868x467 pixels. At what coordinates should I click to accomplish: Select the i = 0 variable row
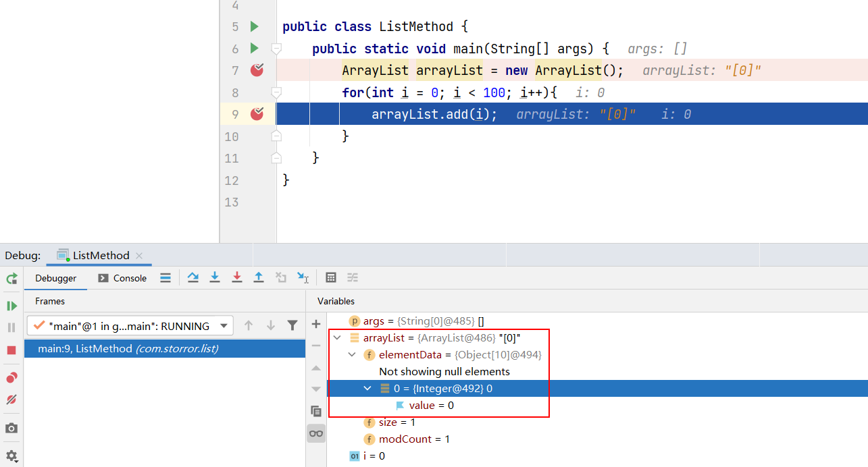coord(597,456)
